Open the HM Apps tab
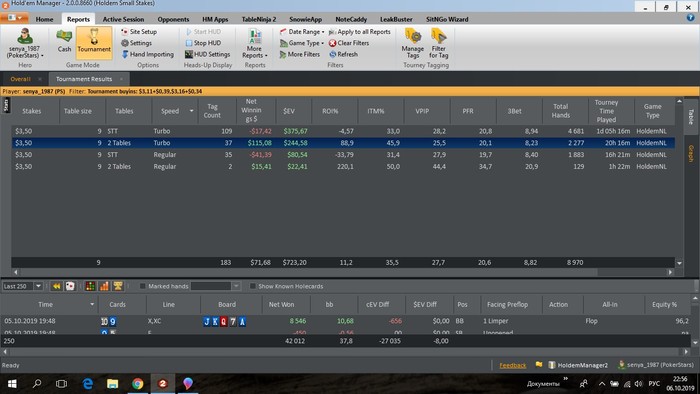 [215, 19]
